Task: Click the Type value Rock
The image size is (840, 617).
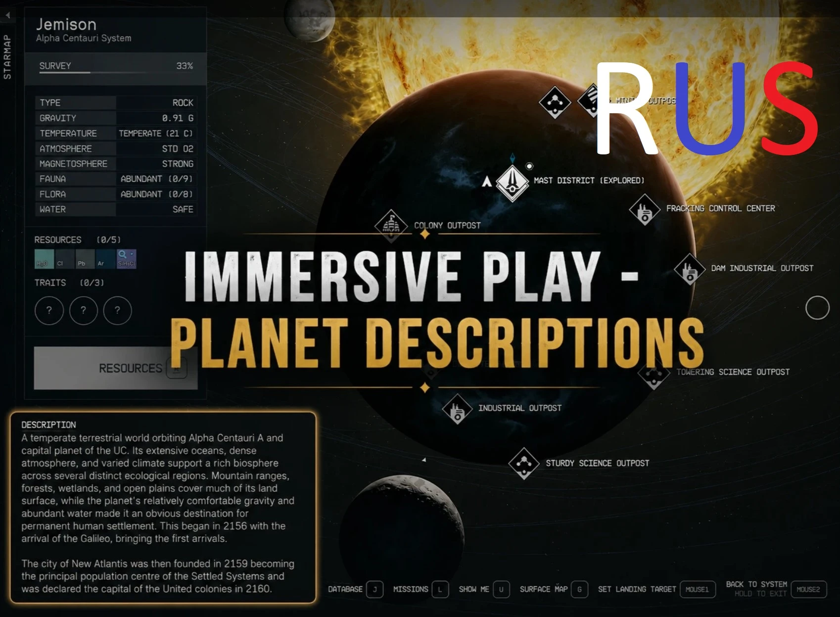Action: [x=183, y=103]
